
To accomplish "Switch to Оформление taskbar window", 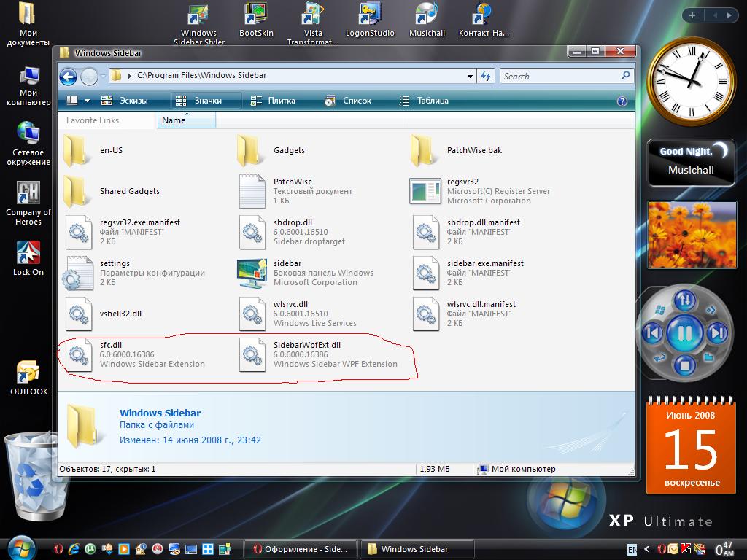I will coord(301,549).
